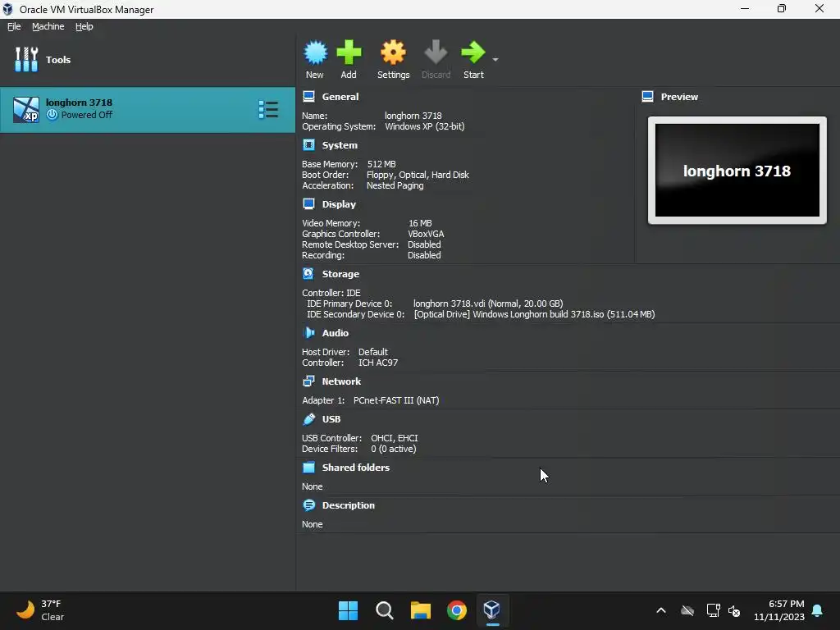840x630 pixels.
Task: Click the 'OHCI, EHCI' USB controller value
Action: [395, 438]
